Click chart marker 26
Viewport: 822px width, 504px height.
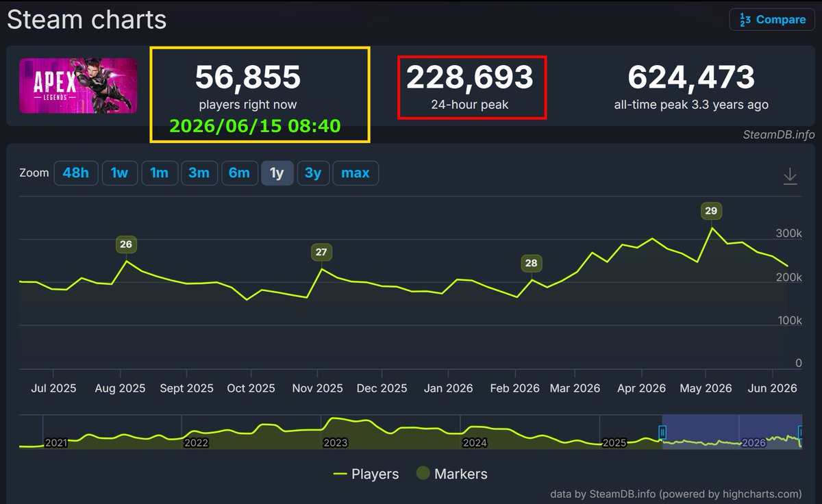126,244
